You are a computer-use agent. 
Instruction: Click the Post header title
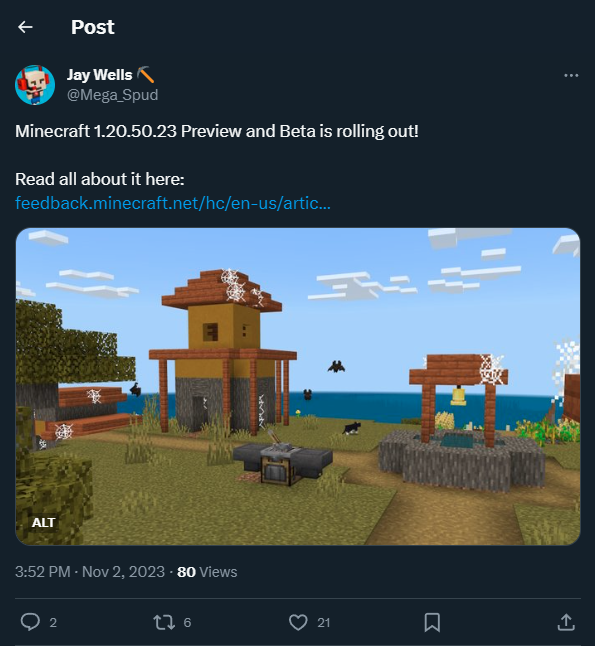pos(93,27)
